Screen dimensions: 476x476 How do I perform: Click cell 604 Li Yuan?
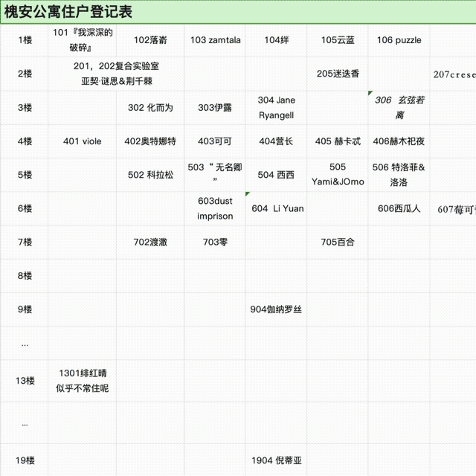tap(276, 208)
